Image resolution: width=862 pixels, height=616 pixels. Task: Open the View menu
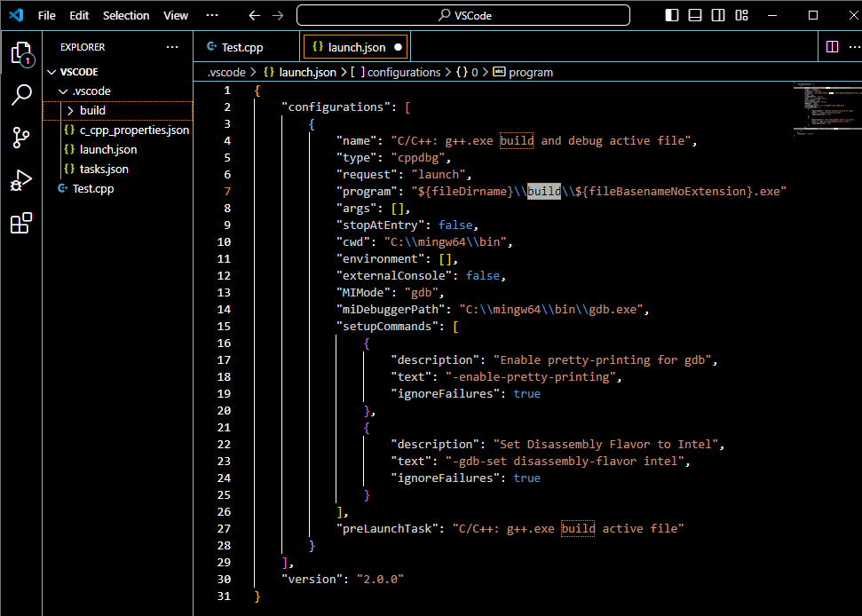pos(176,15)
